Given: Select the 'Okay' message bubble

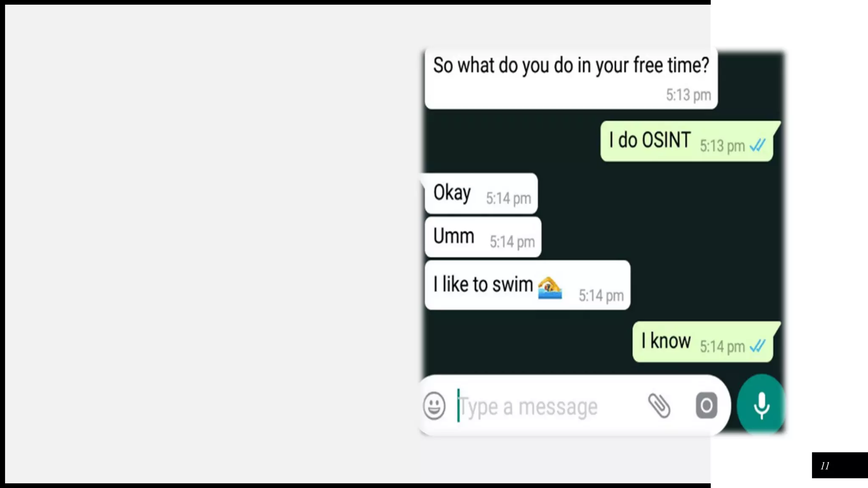Looking at the screenshot, I should pos(480,193).
